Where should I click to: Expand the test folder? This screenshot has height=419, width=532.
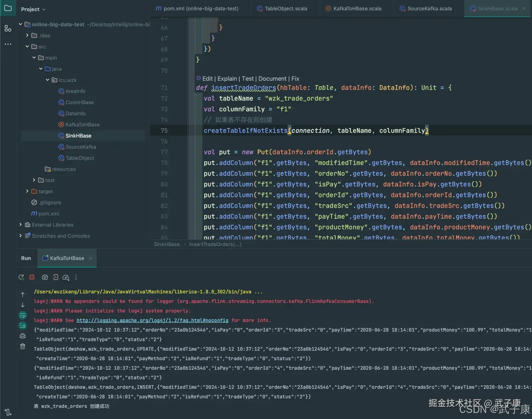point(34,180)
